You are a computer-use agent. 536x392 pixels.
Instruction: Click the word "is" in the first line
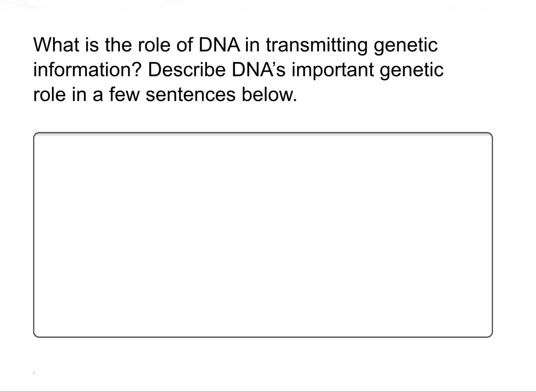pyautogui.click(x=92, y=45)
